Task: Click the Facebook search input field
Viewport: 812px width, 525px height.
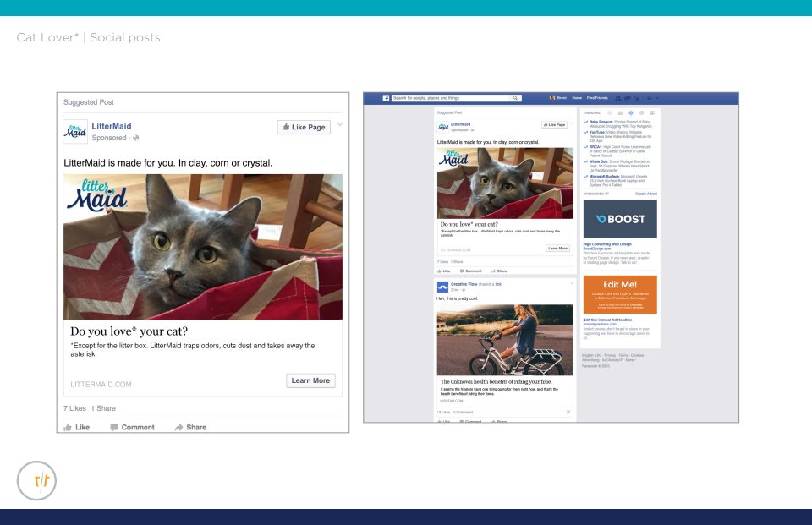Action: point(452,98)
